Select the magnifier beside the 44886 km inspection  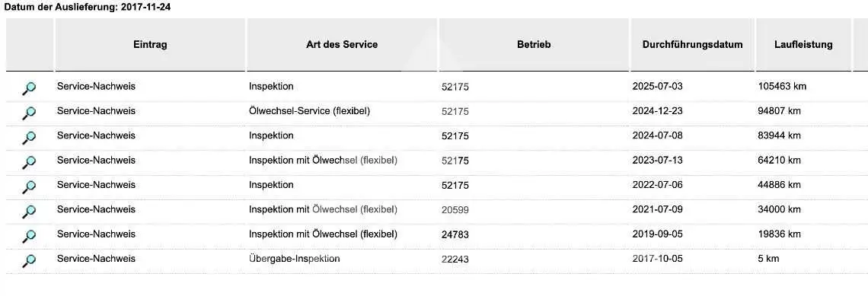coord(30,186)
